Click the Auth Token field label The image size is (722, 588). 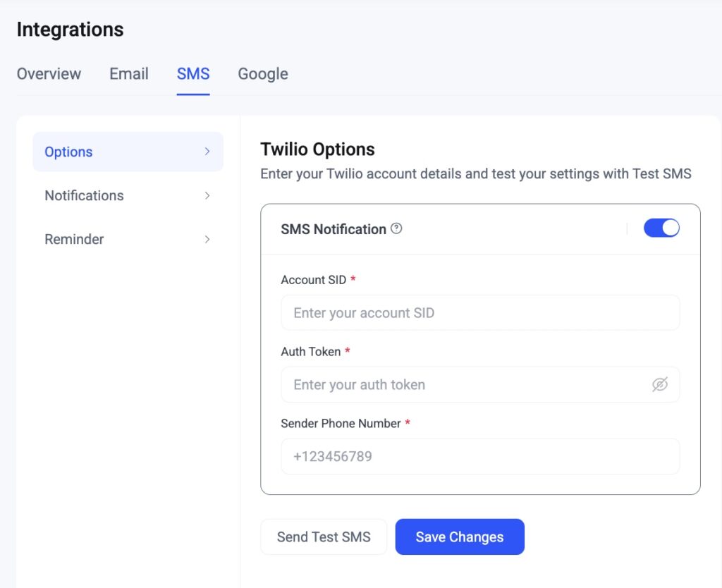click(x=311, y=352)
